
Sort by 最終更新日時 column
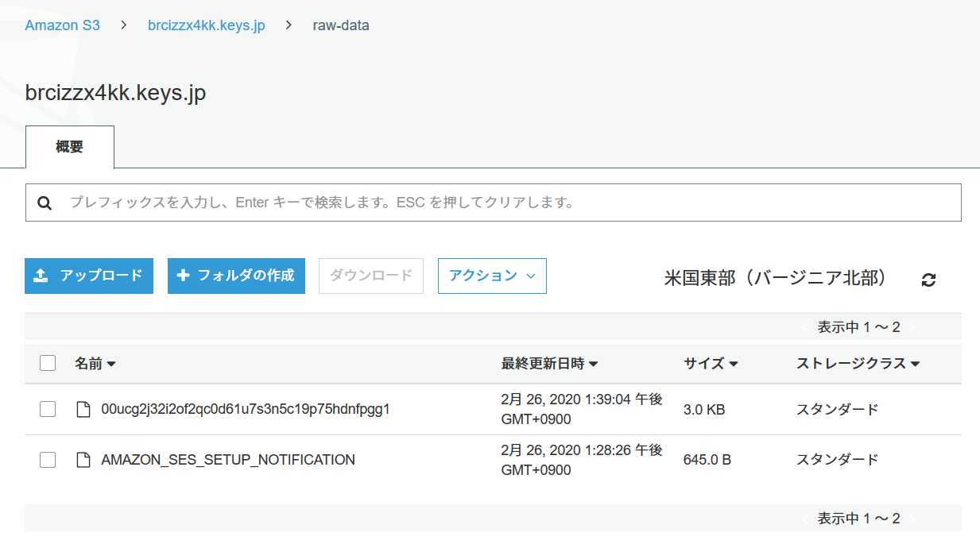click(x=549, y=363)
